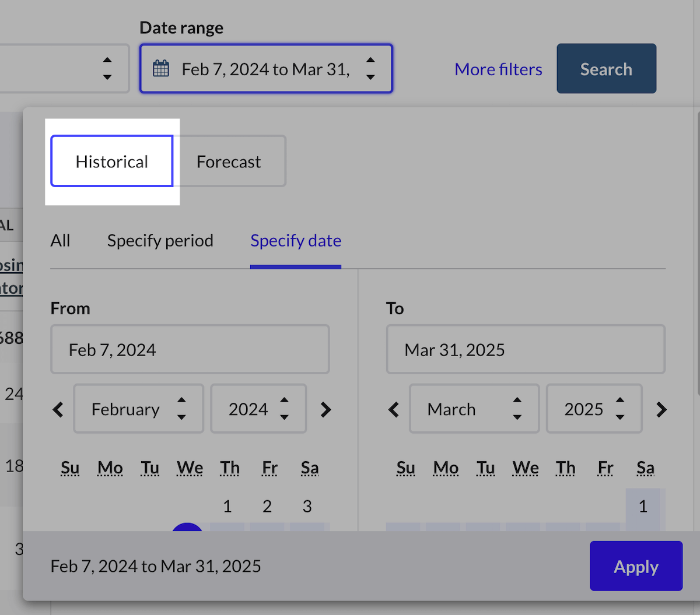Click the Search button
Image resolution: width=700 pixels, height=615 pixels.
click(606, 69)
